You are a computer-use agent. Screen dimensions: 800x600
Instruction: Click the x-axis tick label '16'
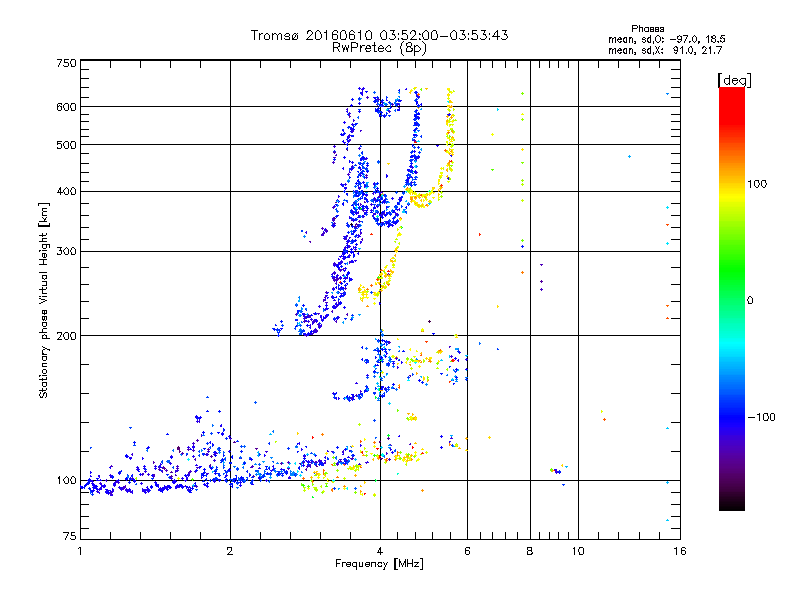click(680, 551)
